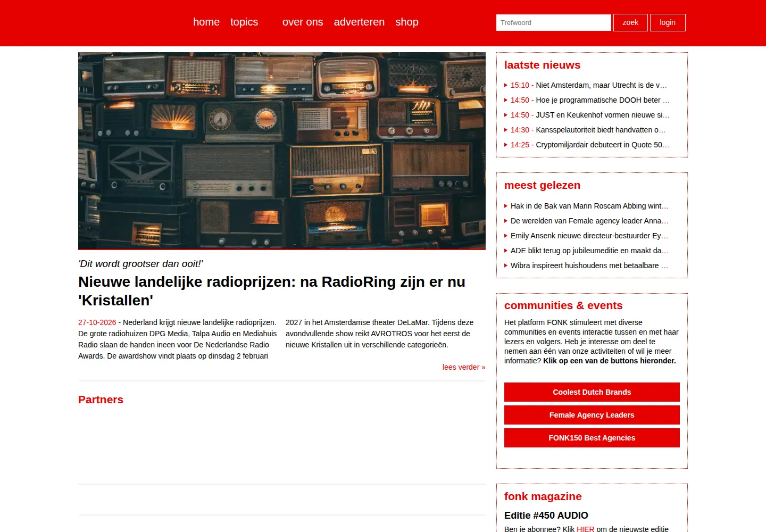766x532 pixels.
Task: Open the JUST en Keukenhof news item
Action: tap(590, 115)
